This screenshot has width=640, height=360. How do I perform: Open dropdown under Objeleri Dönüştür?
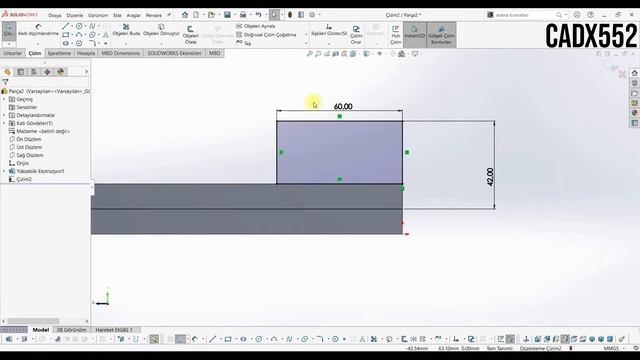(161, 44)
